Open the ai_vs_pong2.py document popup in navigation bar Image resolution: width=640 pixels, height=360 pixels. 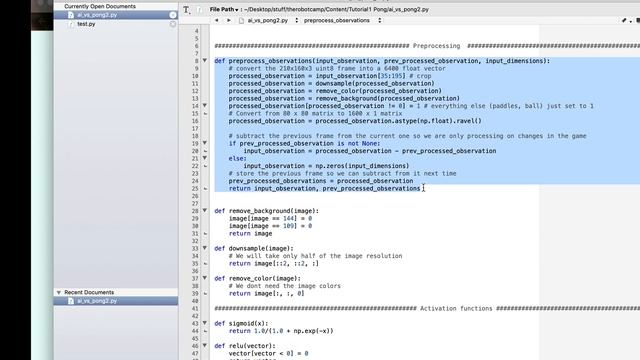(268, 20)
